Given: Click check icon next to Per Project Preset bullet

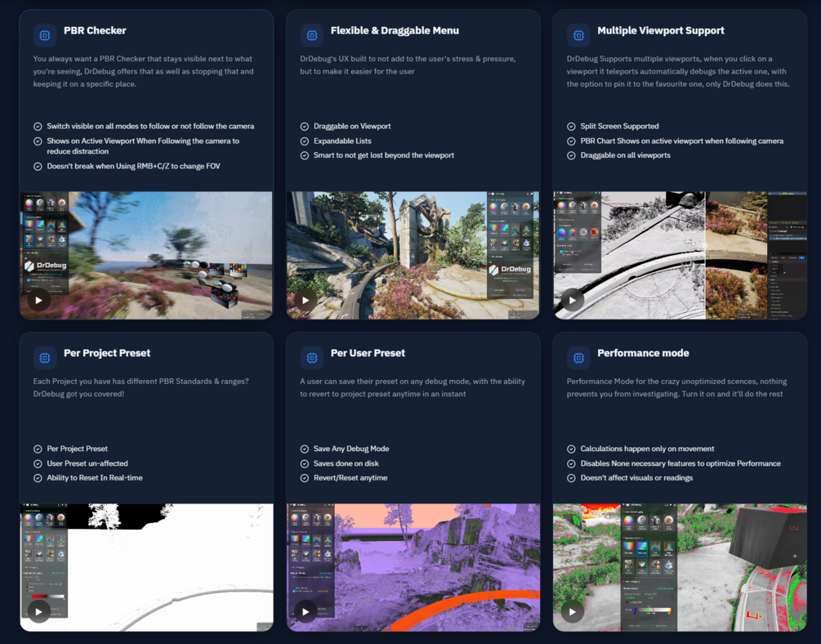Looking at the screenshot, I should point(38,449).
